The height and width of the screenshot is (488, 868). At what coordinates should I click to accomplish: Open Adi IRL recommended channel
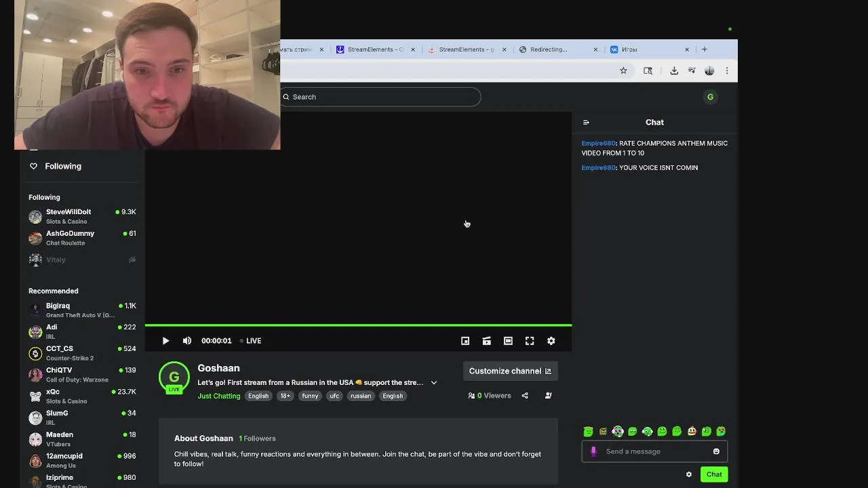[x=82, y=331]
